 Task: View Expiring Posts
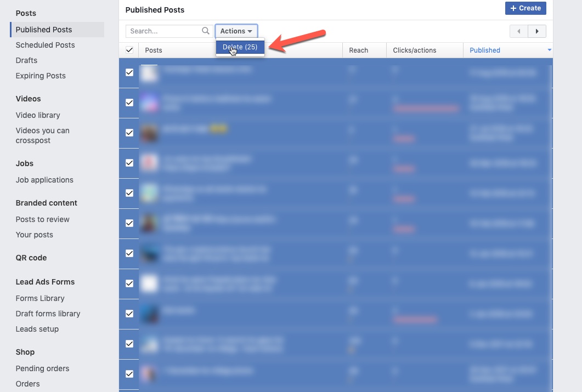point(40,76)
